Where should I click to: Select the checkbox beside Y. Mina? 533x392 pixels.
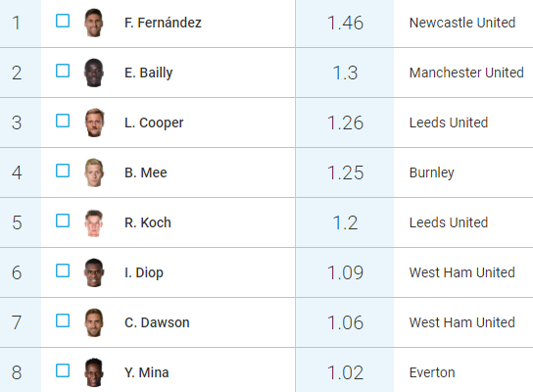[x=63, y=370]
